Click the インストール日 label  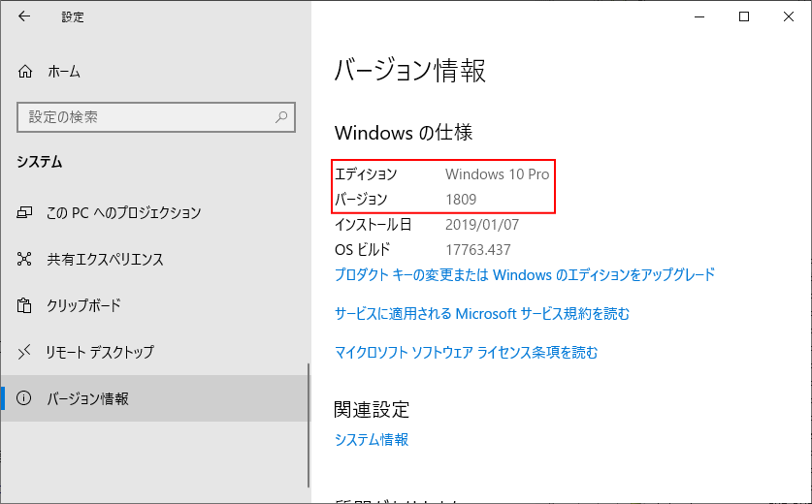[373, 225]
